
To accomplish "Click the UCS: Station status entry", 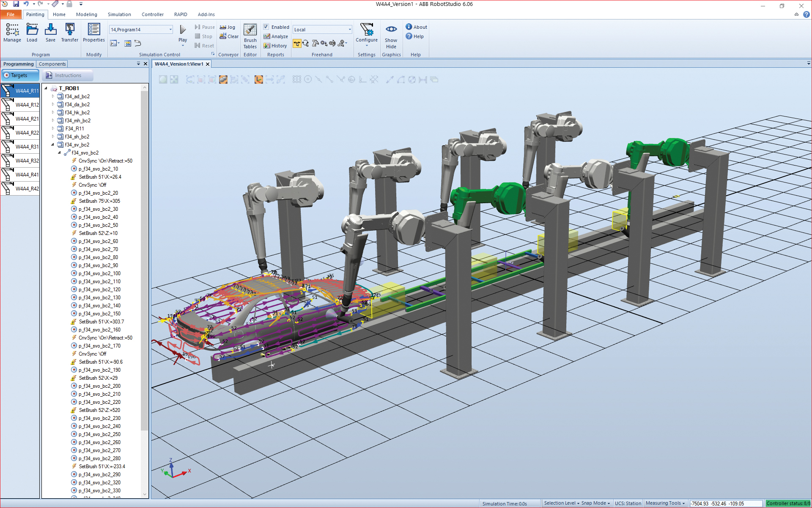I will pyautogui.click(x=628, y=503).
